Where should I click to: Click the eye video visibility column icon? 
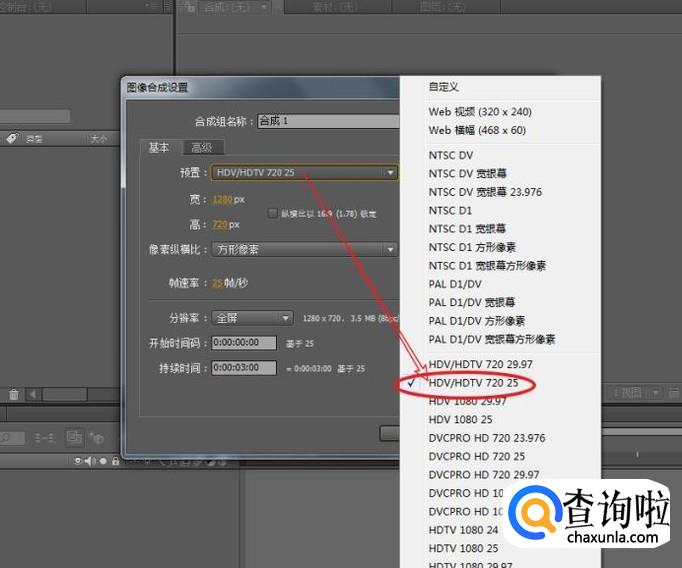[78, 461]
